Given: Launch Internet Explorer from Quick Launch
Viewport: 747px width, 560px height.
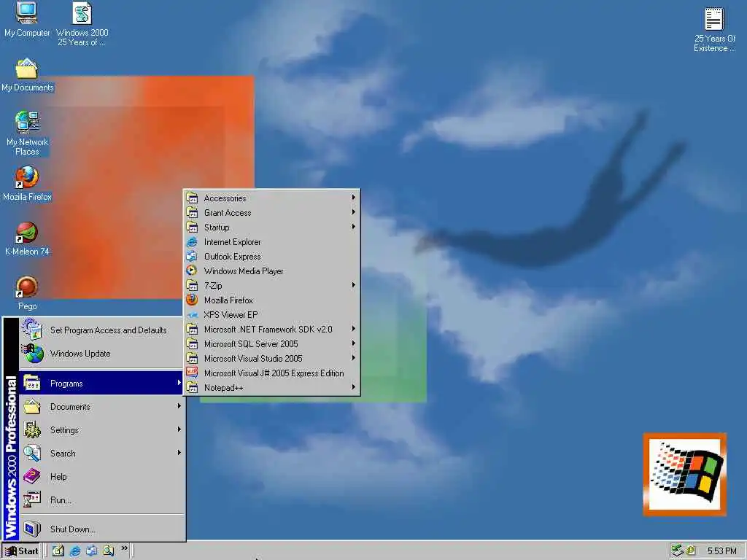Looking at the screenshot, I should pyautogui.click(x=75, y=551).
